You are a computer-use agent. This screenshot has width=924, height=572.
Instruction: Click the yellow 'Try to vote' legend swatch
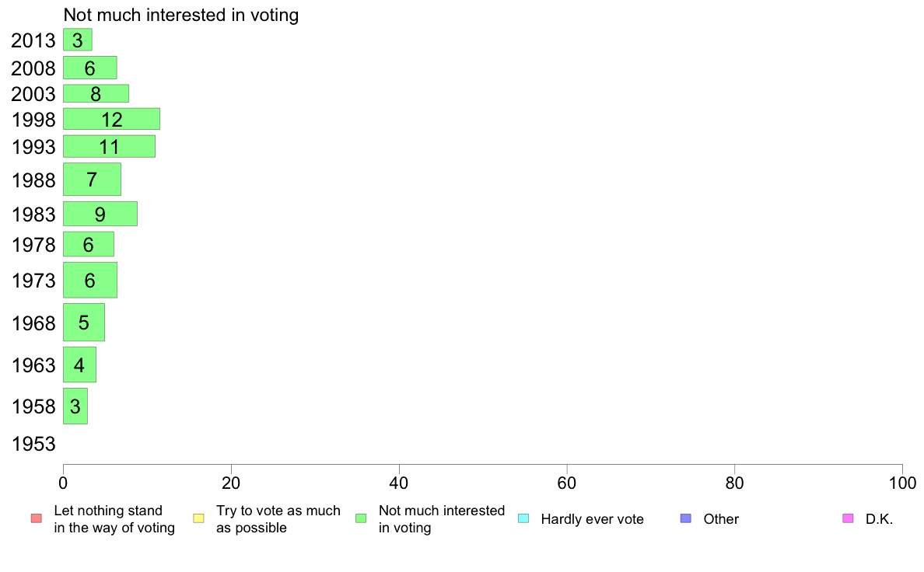coord(198,518)
